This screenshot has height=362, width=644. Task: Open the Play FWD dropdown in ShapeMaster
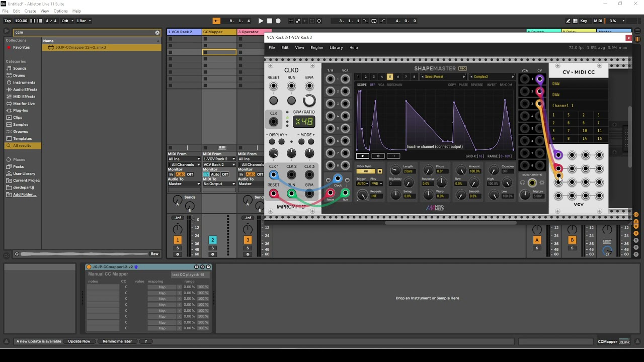click(x=376, y=184)
